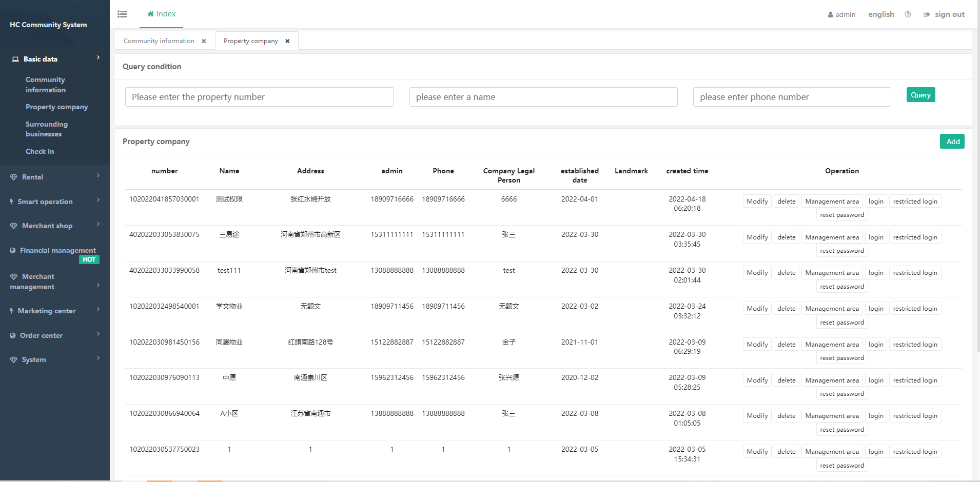Image resolution: width=980 pixels, height=482 pixels.
Task: Open Surrounding businesses in sidebar
Action: [x=46, y=129]
